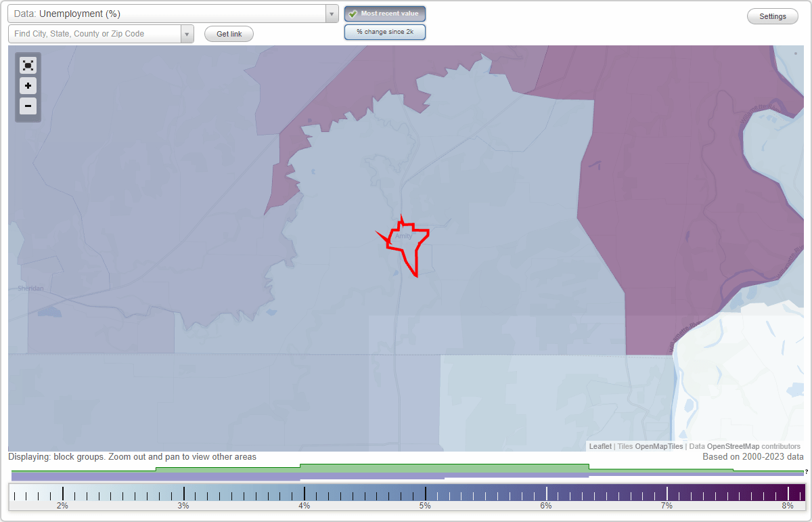Click the zoom-out minus icon on the map
This screenshot has width=812, height=522.
tap(28, 106)
